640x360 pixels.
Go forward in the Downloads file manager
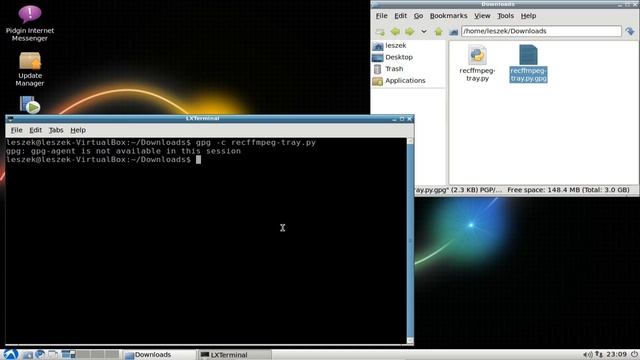pos(409,31)
